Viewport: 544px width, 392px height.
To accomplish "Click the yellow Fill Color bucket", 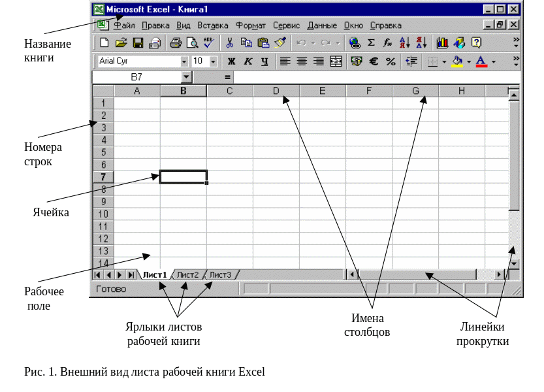I will [x=457, y=61].
